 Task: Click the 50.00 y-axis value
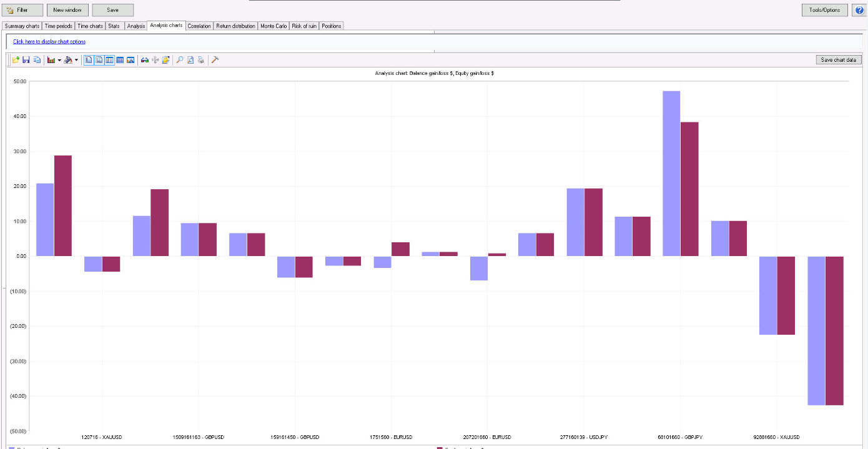[19, 81]
